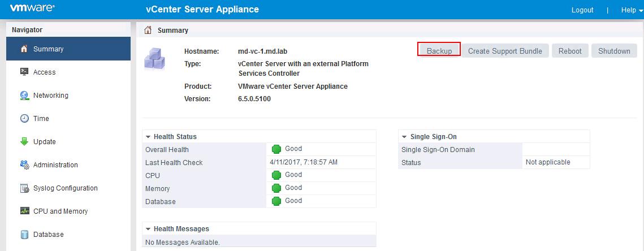Click the Syslog Configuration icon
Screen dimensions: 644x251
pos(24,188)
